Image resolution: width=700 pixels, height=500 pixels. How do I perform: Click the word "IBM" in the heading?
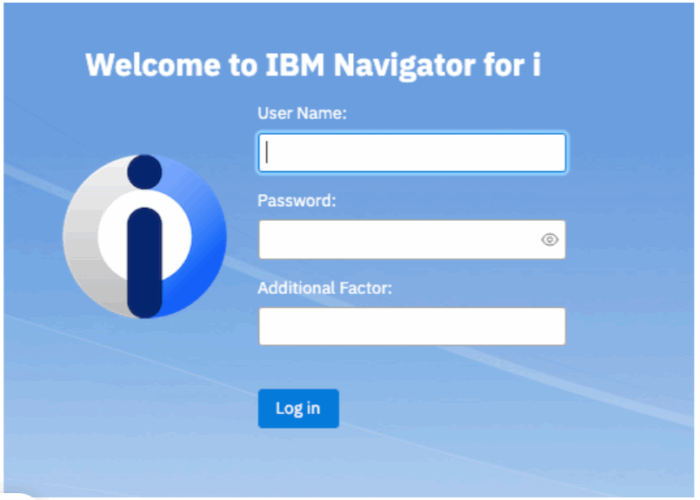coord(292,65)
